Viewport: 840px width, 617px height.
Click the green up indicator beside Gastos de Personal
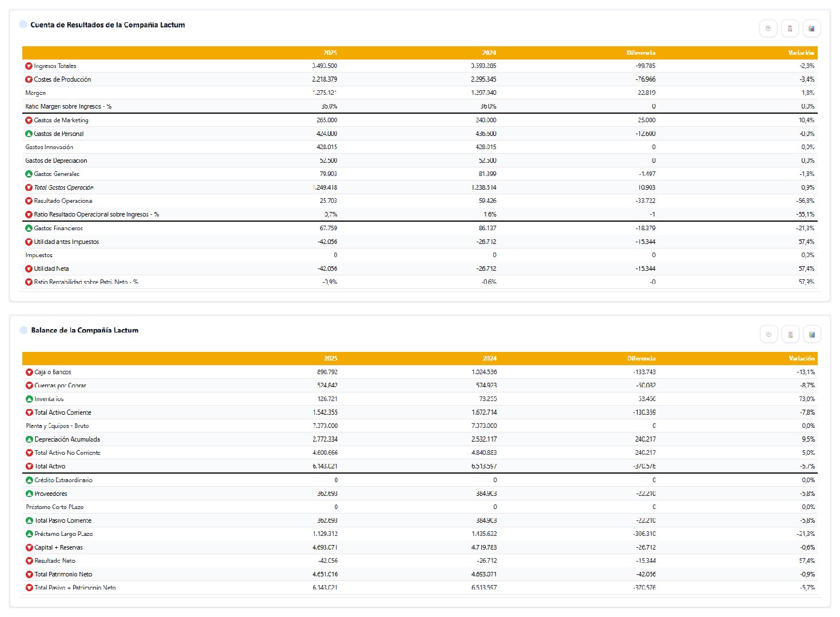pos(29,134)
